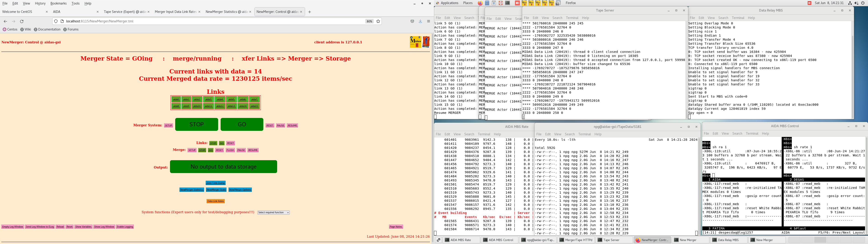Click Save to Pocket icon

coord(412,21)
